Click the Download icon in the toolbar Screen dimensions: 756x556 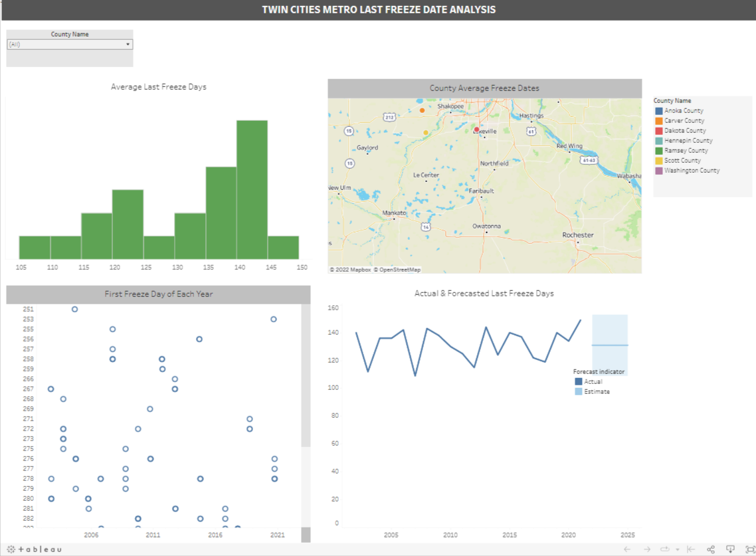(x=729, y=549)
